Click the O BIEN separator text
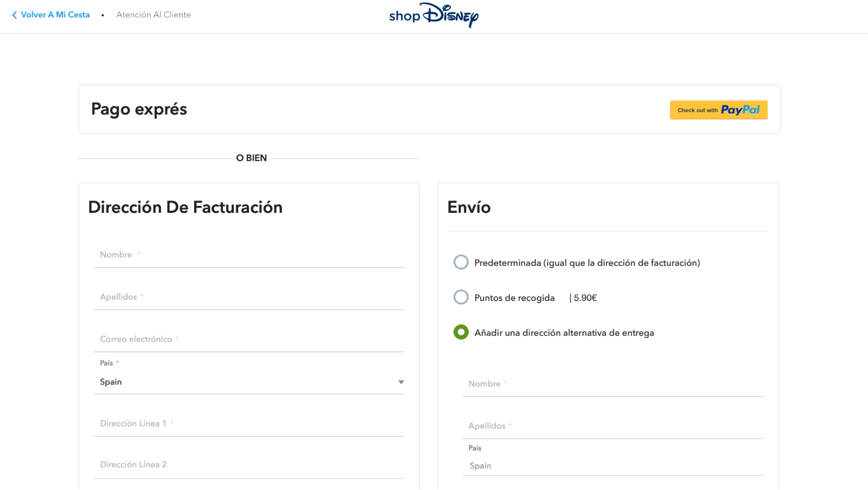Viewport: 868px width, 490px height. (251, 158)
